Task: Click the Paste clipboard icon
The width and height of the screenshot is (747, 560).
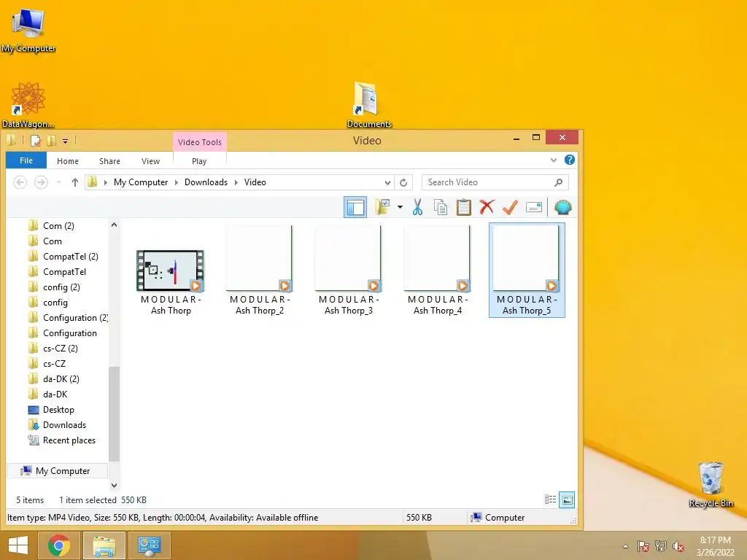Action: [463, 207]
